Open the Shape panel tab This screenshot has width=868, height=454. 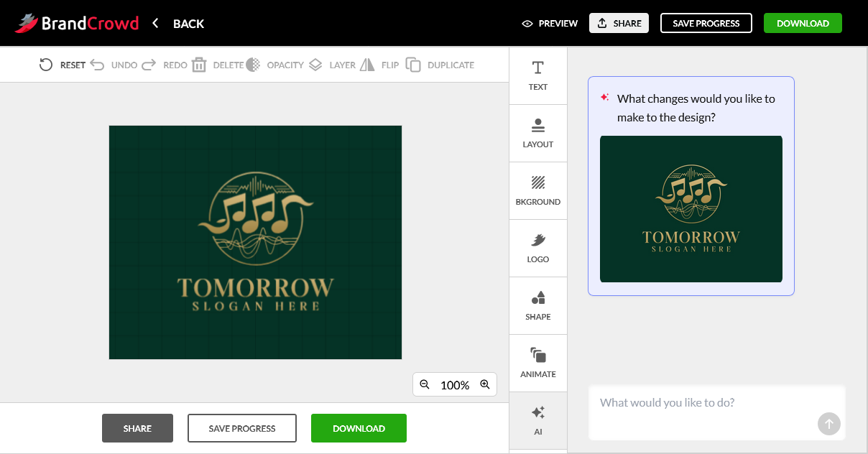(x=537, y=305)
